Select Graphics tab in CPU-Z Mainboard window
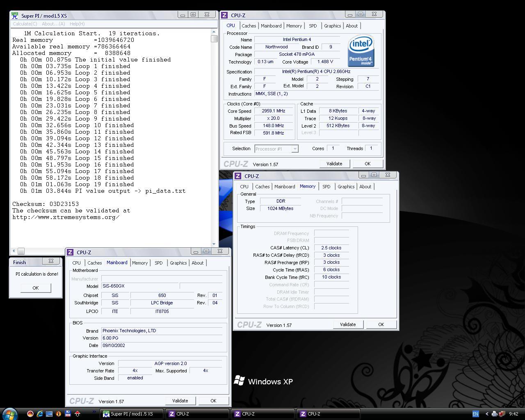The width and height of the screenshot is (525, 420). click(178, 263)
